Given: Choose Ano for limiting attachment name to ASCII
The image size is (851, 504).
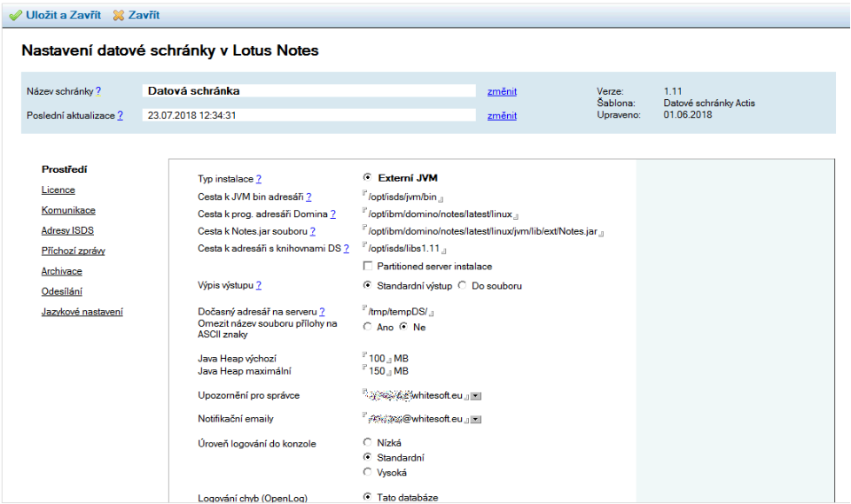Looking at the screenshot, I should click(368, 327).
